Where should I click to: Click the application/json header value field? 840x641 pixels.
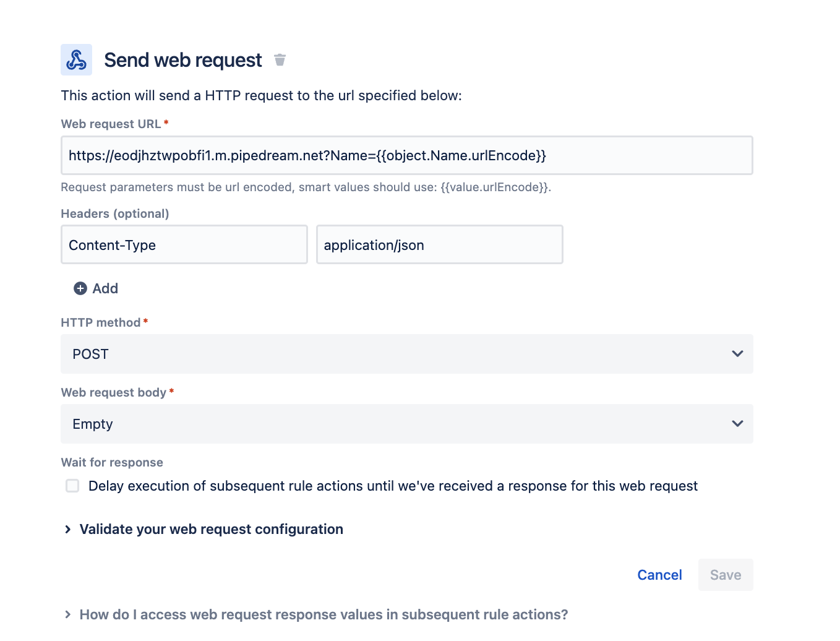point(439,245)
